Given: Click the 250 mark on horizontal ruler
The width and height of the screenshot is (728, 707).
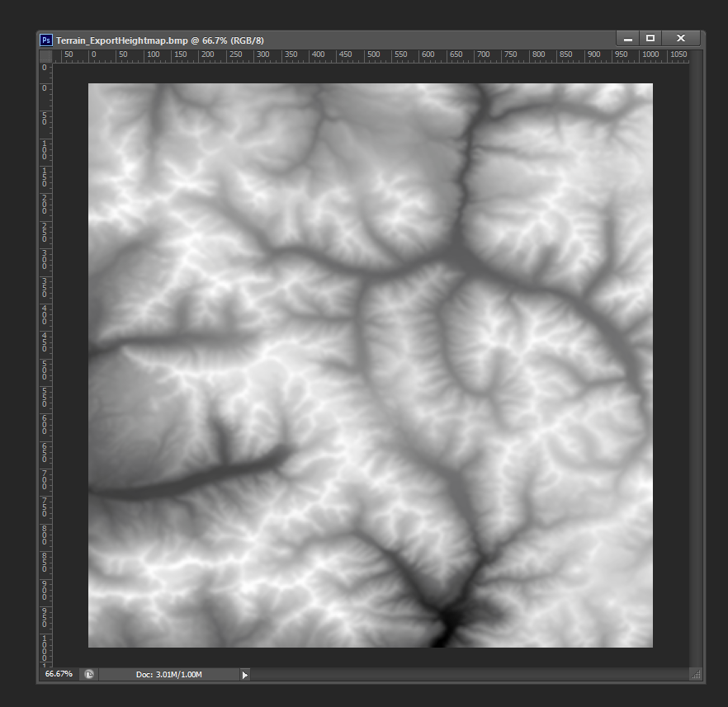Looking at the screenshot, I should click(234, 55).
